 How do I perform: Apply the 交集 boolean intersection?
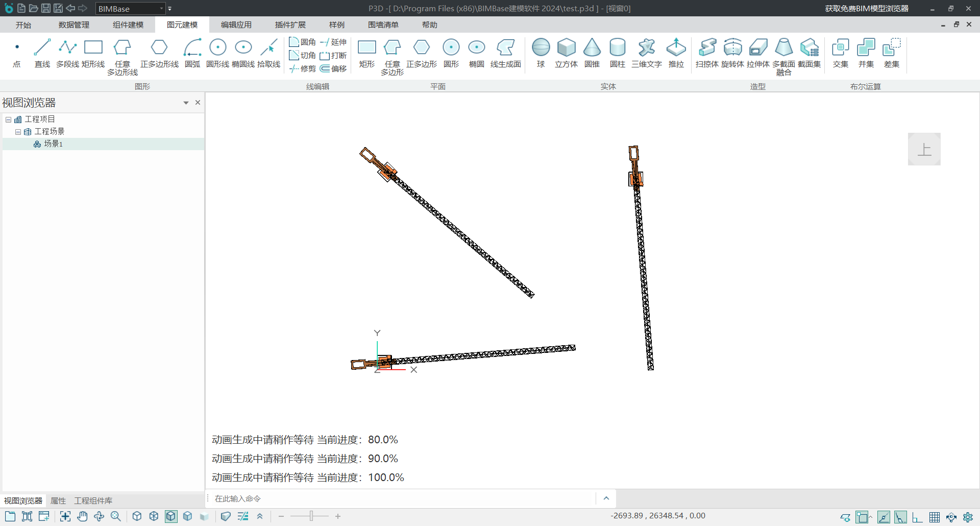coord(841,53)
